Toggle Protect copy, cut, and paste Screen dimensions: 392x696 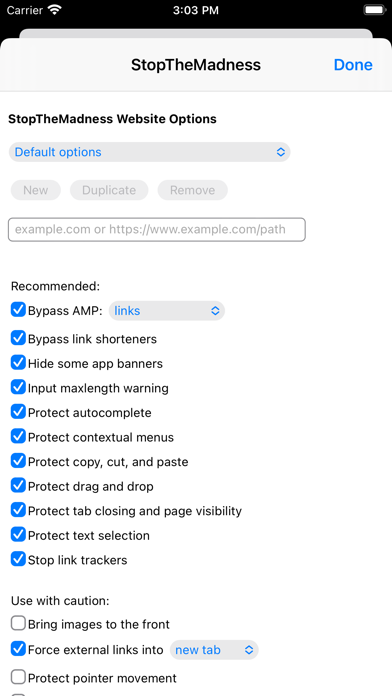tap(18, 461)
